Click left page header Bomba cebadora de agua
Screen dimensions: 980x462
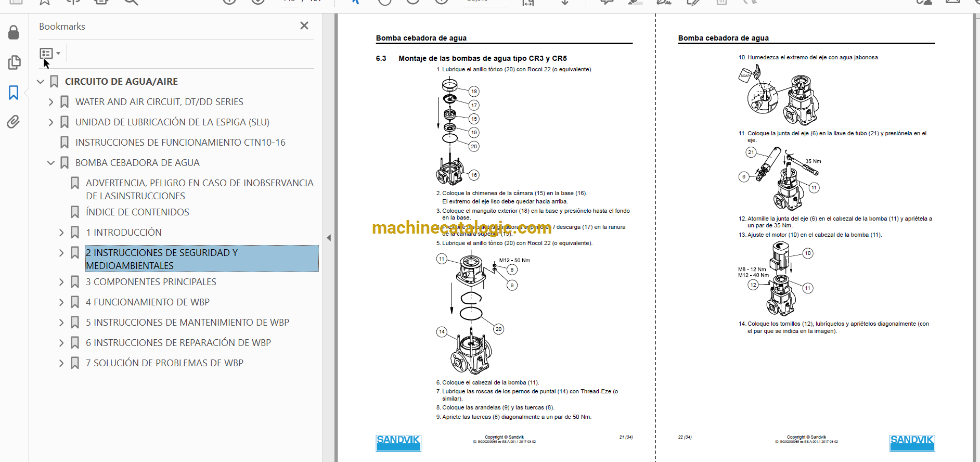pos(421,38)
